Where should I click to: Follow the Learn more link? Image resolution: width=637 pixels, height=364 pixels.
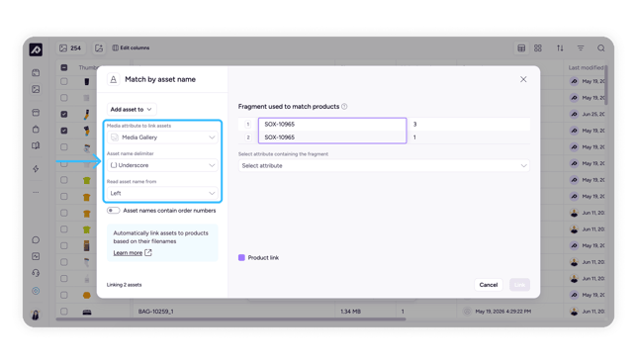pos(128,252)
